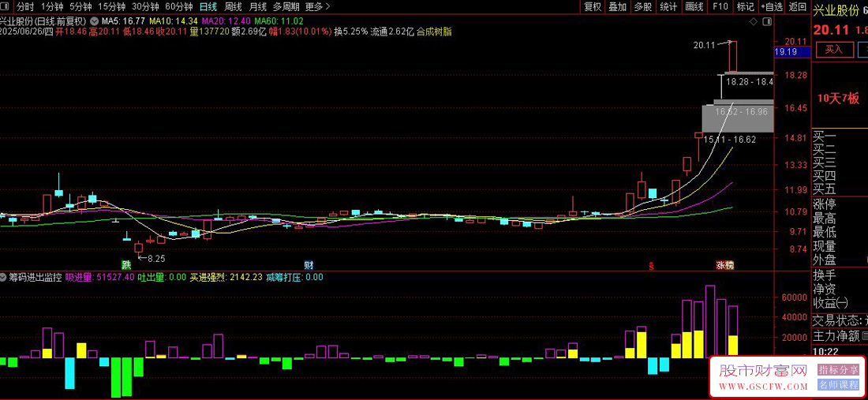
Task: Click the red S marker below the chart
Action: pos(652,266)
